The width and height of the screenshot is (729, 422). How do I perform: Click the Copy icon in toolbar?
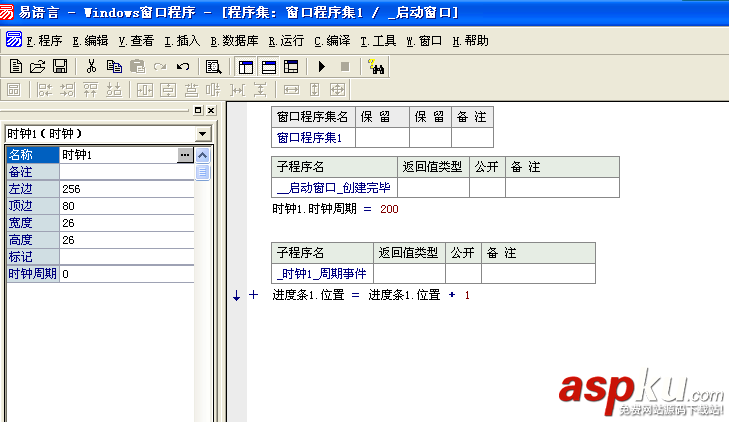point(114,66)
